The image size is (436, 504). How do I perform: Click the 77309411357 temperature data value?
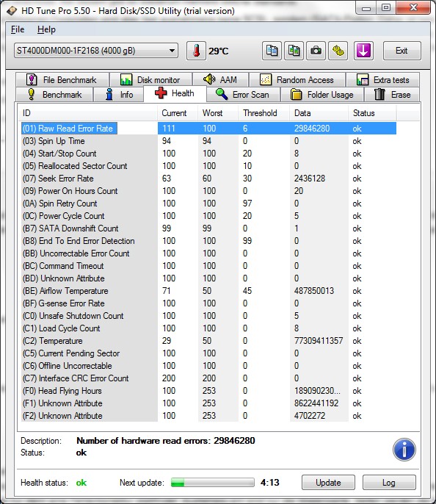(x=319, y=341)
